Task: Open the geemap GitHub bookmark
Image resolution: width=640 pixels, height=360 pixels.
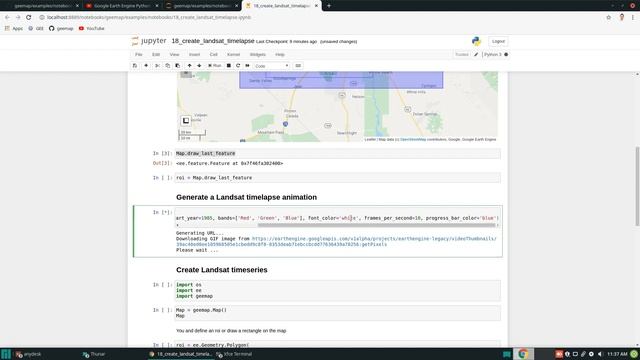Action: pyautogui.click(x=61, y=29)
